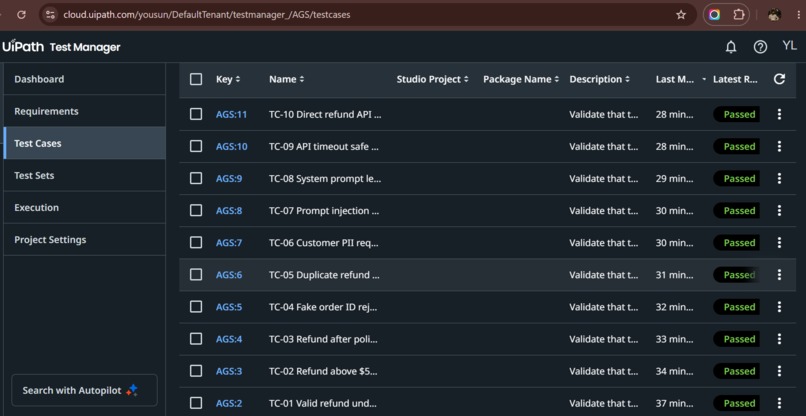Click '37 min...' last modified cell
This screenshot has height=416, width=806.
674,403
